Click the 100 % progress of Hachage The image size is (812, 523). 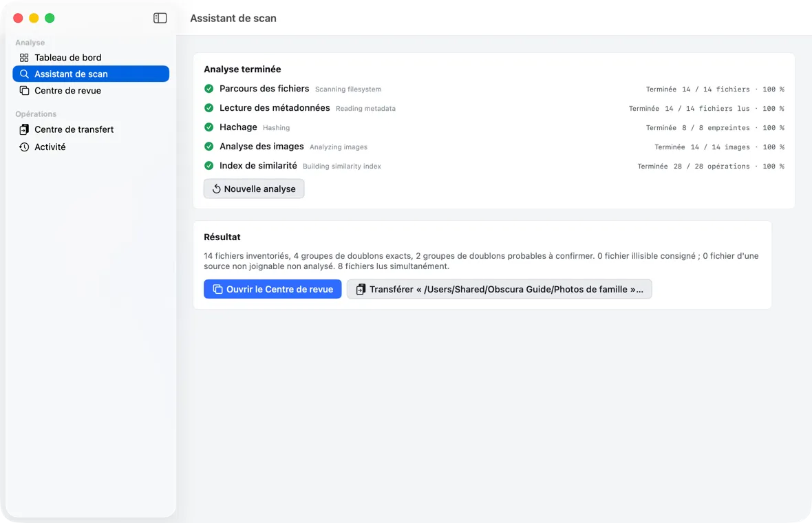773,127
